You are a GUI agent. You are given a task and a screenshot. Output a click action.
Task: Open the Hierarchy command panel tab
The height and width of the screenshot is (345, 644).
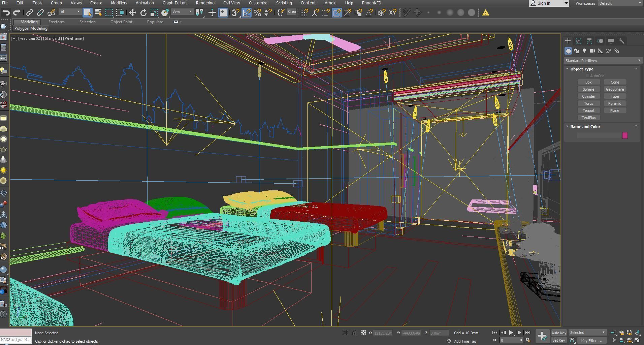[x=589, y=41]
